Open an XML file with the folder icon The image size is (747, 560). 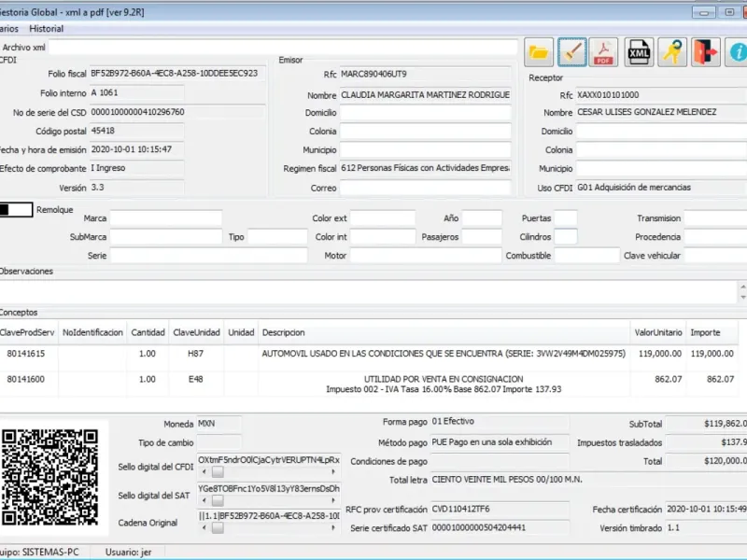(539, 53)
